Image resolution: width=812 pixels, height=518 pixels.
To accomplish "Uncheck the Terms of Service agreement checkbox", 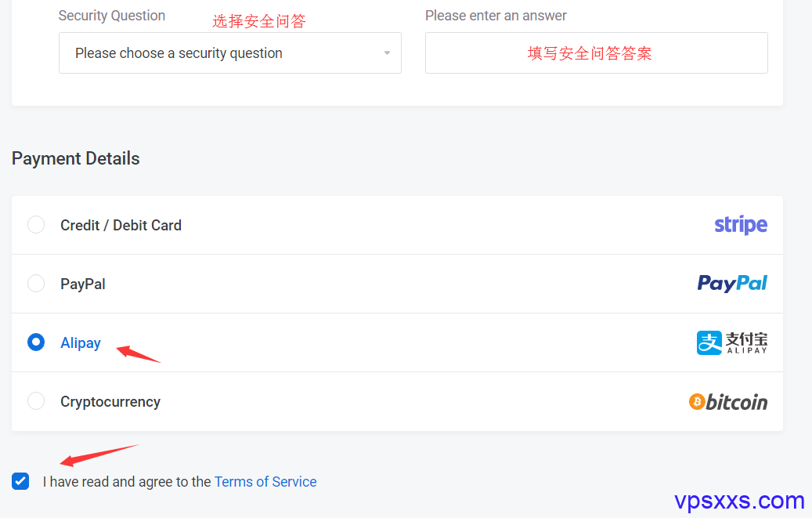I will click(x=20, y=481).
